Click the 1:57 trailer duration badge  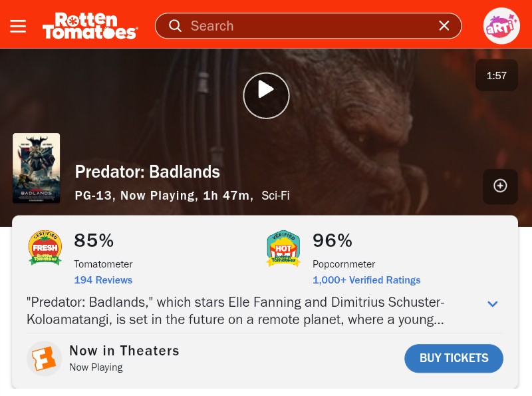[x=496, y=76]
